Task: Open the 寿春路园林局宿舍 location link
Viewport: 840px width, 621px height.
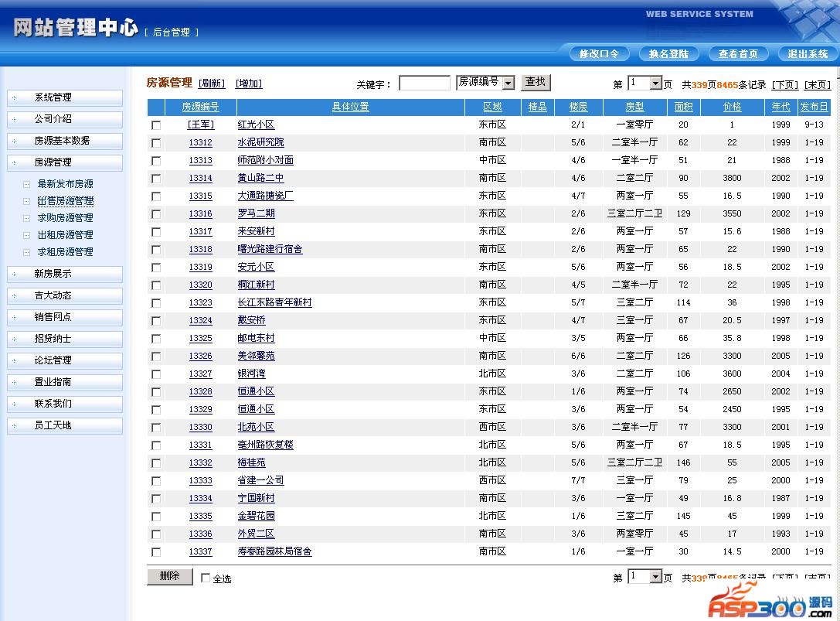Action: pyautogui.click(x=275, y=551)
